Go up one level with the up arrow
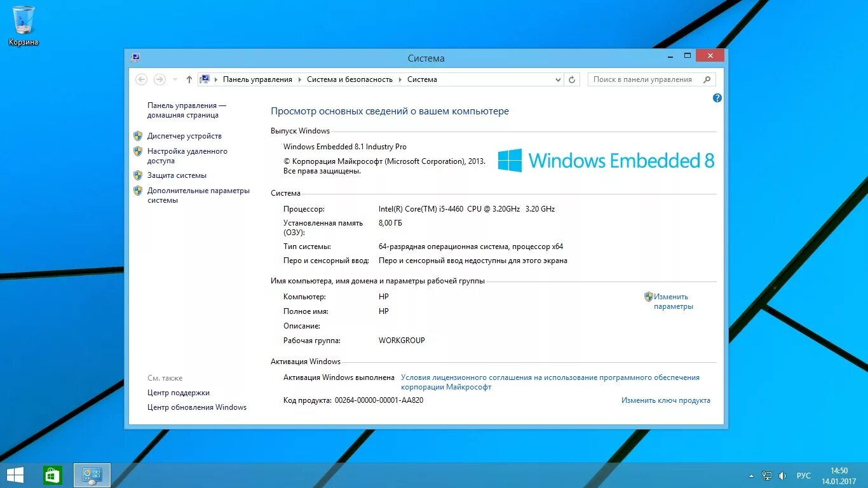This screenshot has width=868, height=488. click(x=189, y=79)
